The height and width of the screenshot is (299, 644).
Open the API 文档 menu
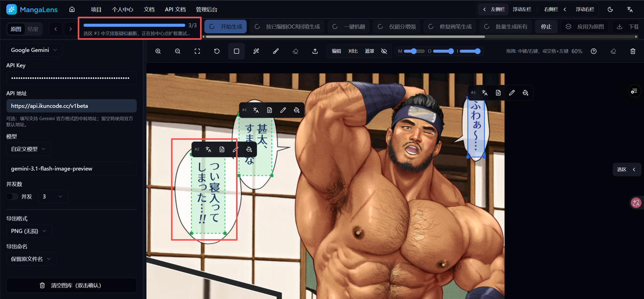click(x=175, y=10)
